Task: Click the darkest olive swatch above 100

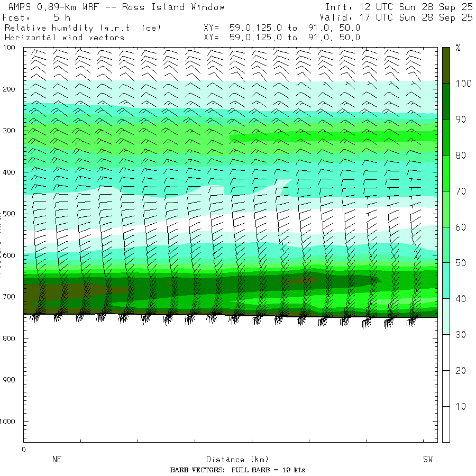Action: point(446,65)
